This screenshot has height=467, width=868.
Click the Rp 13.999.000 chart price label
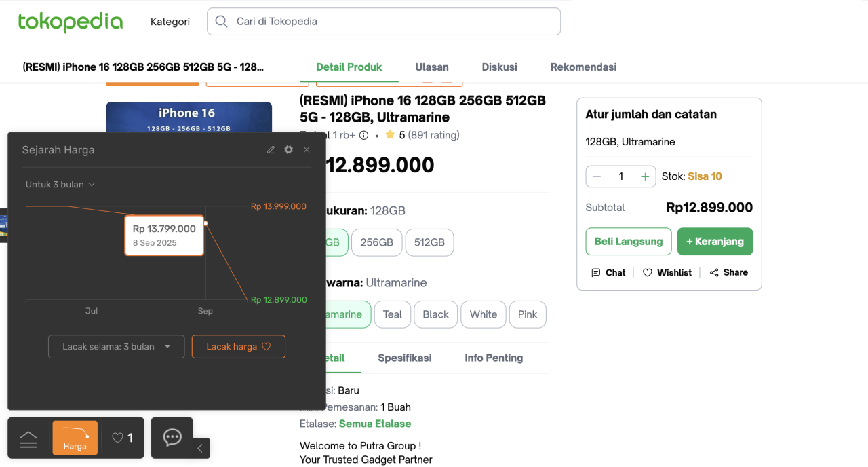pyautogui.click(x=279, y=206)
